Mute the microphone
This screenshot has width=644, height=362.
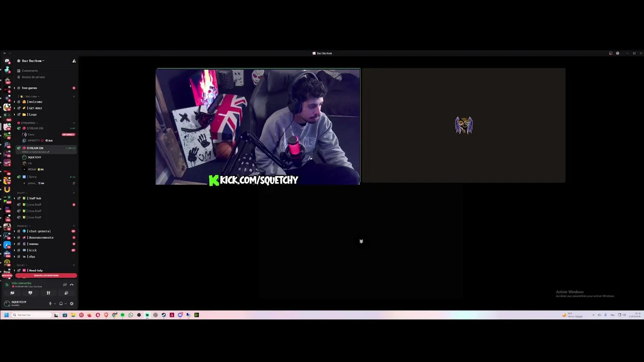(x=50, y=304)
